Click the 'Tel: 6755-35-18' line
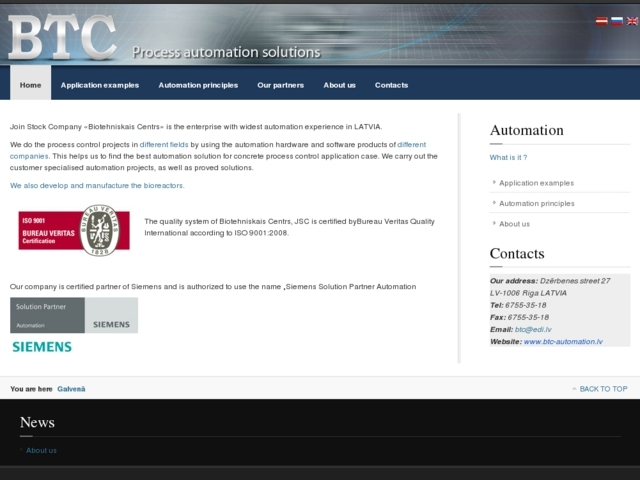The image size is (640, 480). coord(518,305)
